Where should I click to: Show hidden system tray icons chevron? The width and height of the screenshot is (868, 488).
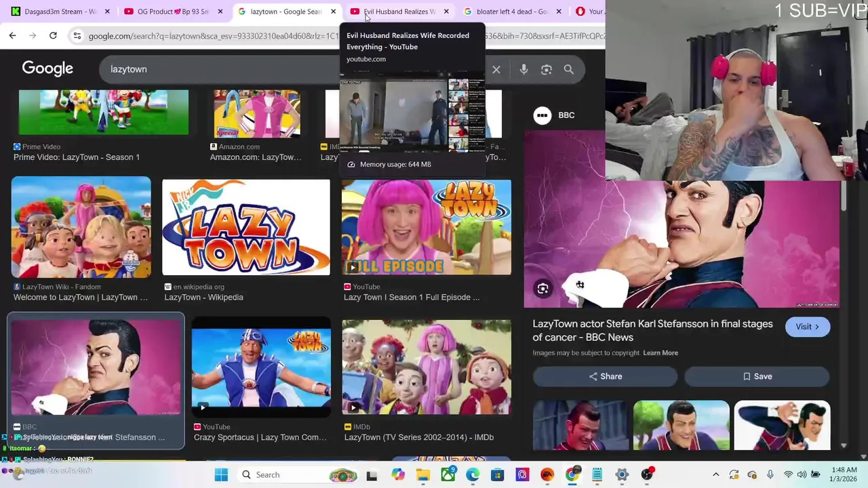point(715,474)
